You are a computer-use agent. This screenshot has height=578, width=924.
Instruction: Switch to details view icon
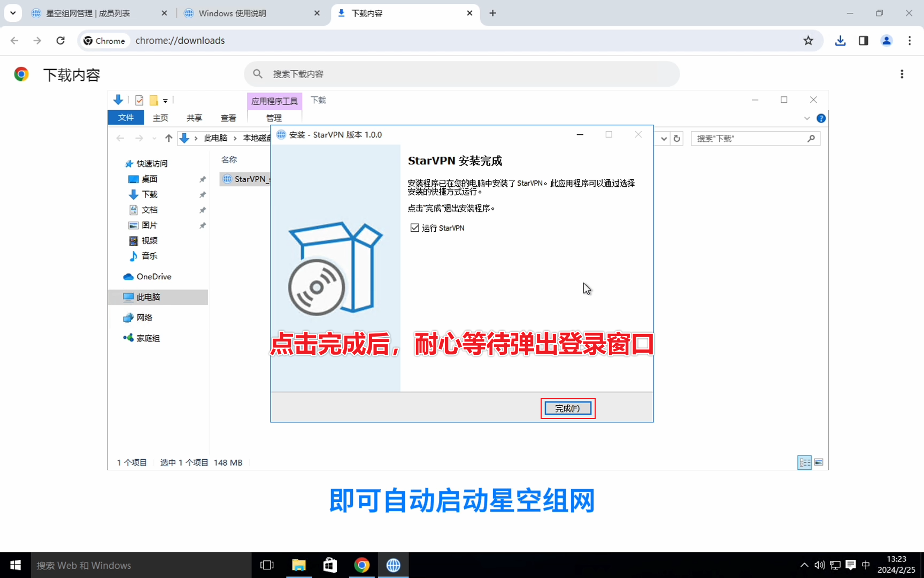(804, 462)
